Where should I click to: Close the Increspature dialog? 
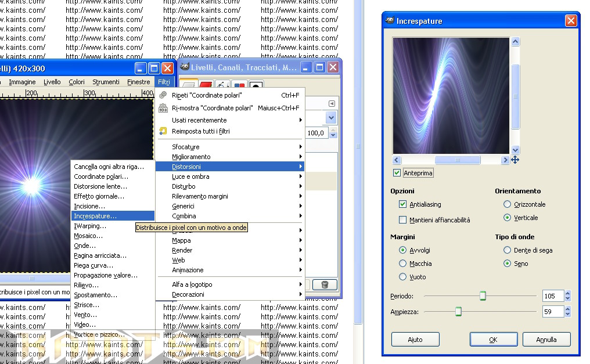(571, 20)
